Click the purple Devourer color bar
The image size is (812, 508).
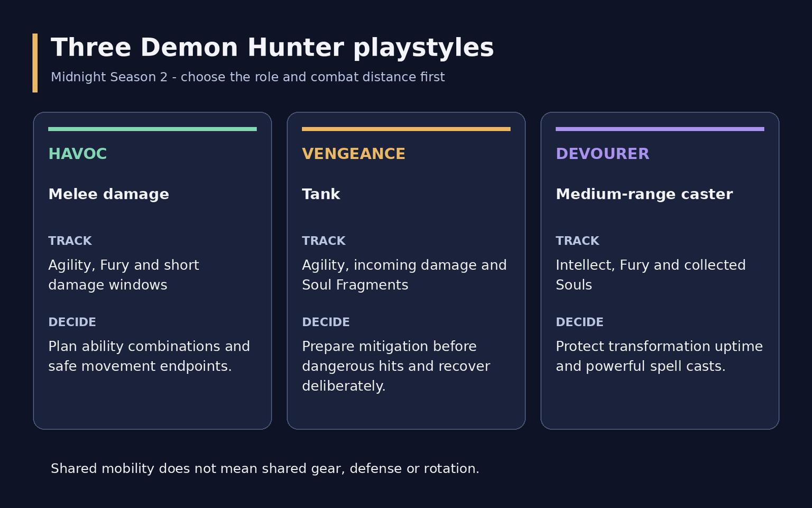point(660,129)
